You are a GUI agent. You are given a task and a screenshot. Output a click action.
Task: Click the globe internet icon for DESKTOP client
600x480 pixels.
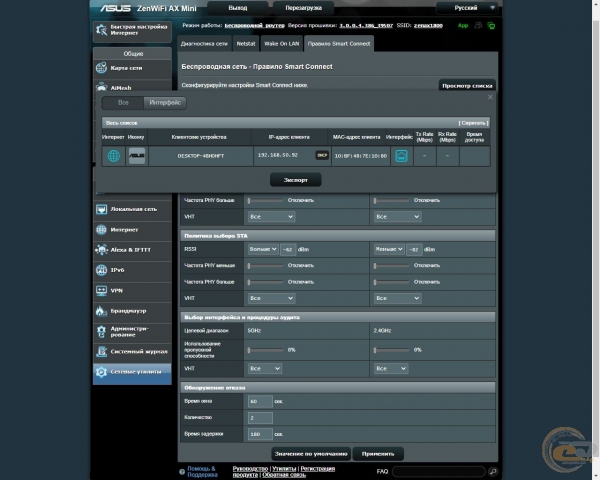(114, 156)
